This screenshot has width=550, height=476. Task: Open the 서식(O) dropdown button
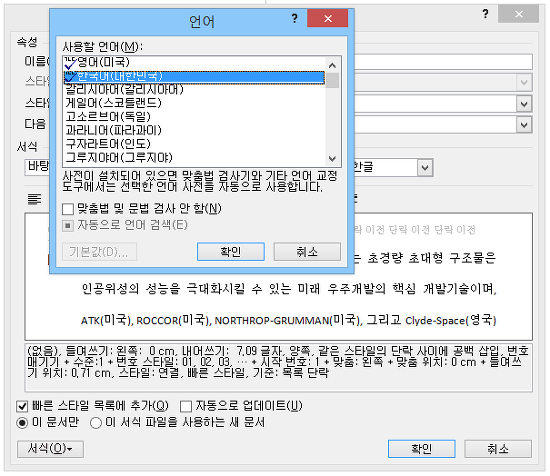50,449
